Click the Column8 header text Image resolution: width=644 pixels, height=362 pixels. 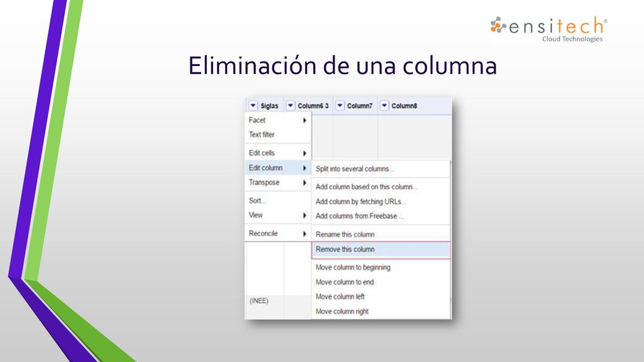[404, 106]
